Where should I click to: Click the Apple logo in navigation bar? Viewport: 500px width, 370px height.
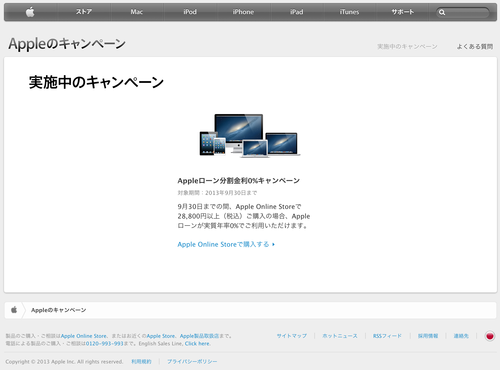[30, 12]
